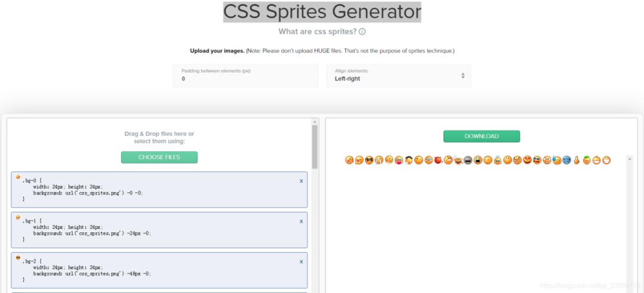Screen dimensions: 644x293
Task: Click the 'Upload your images.' note text
Action: pyautogui.click(x=217, y=51)
